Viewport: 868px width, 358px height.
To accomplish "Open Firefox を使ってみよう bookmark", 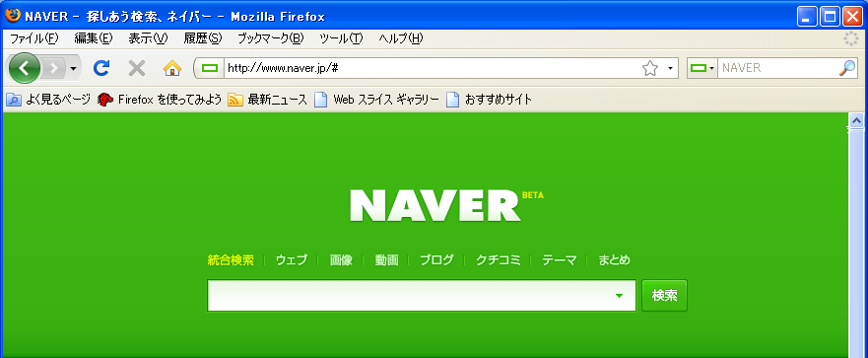I will tap(160, 100).
